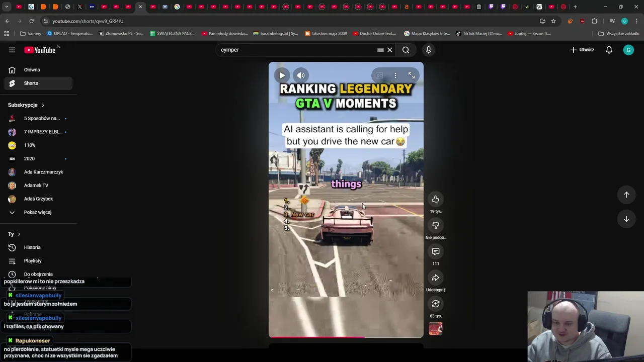Remix the Short with 63 tys.
This screenshot has width=644, height=362.
[436, 304]
